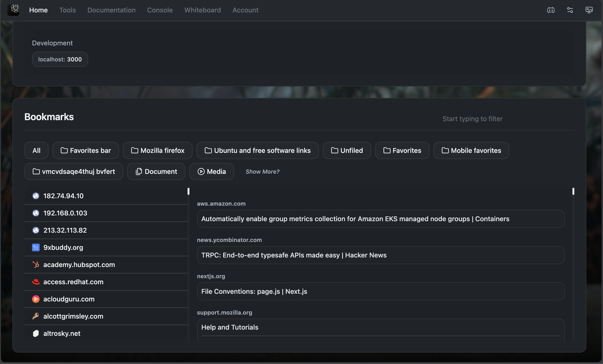This screenshot has height=364, width=603.
Task: Open the Amazon EKS group metrics bookmark
Action: click(x=381, y=219)
